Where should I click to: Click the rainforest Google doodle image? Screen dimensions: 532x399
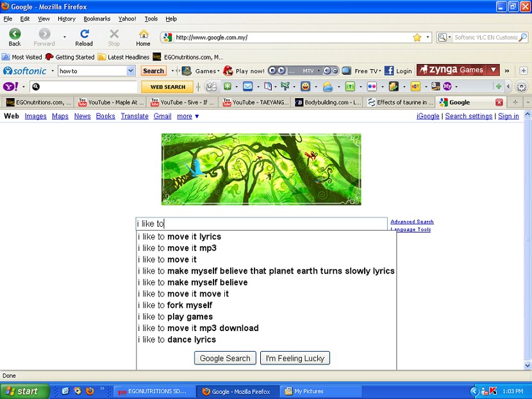pyautogui.click(x=262, y=169)
